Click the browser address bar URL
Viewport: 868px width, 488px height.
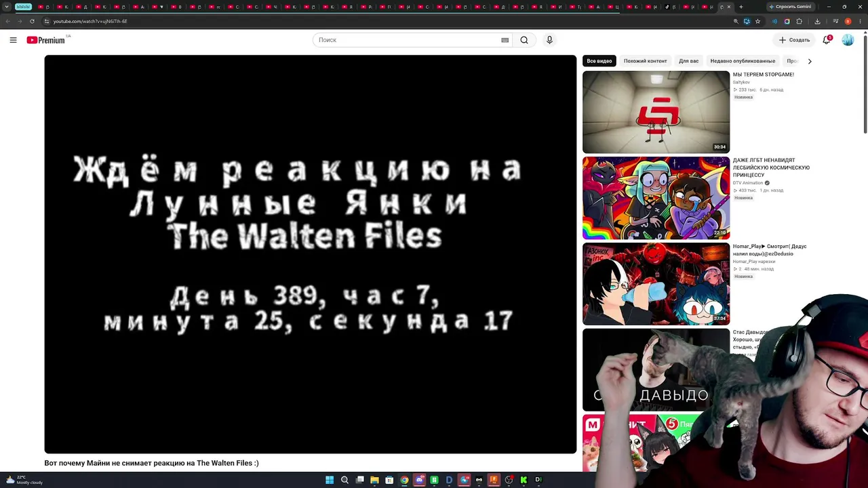[90, 21]
